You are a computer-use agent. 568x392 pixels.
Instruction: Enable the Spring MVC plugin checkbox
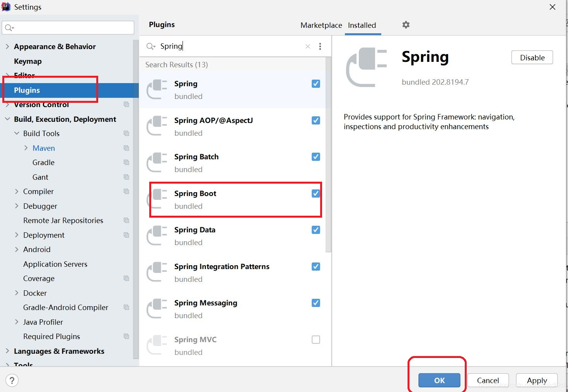pyautogui.click(x=316, y=339)
